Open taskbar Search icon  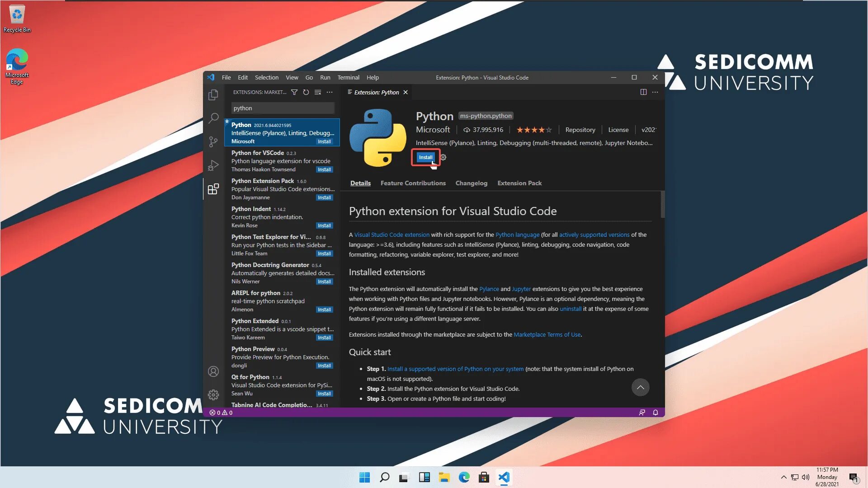(384, 477)
